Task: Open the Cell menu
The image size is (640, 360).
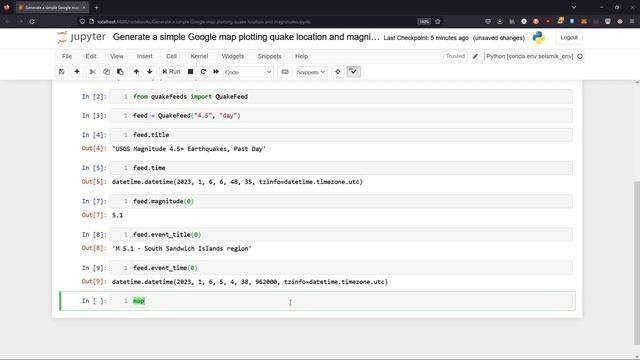Action: point(171,56)
